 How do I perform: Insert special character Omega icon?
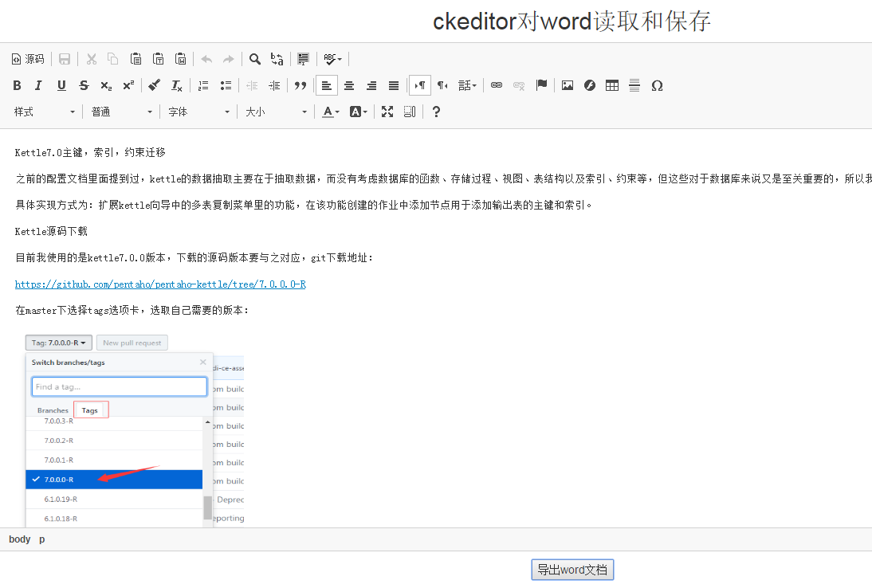point(657,85)
